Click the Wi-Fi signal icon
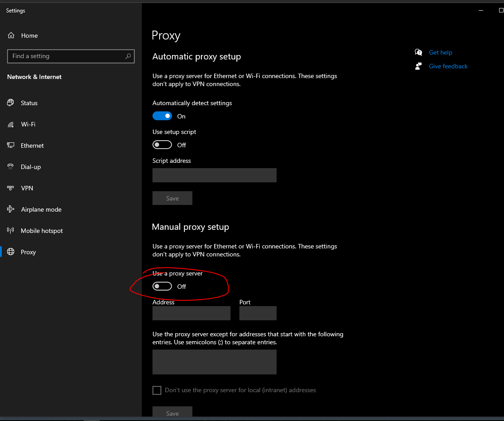This screenshot has width=504, height=421. tap(11, 124)
